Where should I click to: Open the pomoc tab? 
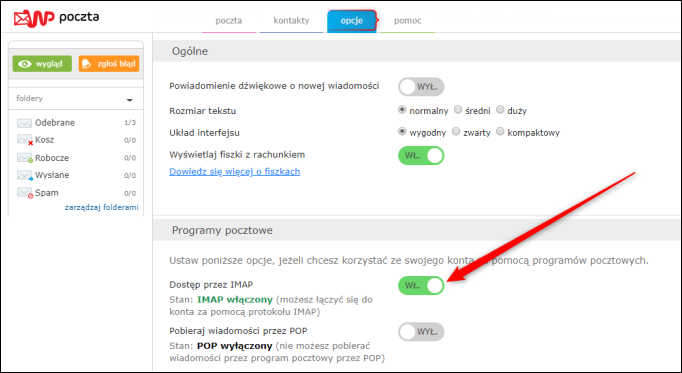click(x=408, y=20)
